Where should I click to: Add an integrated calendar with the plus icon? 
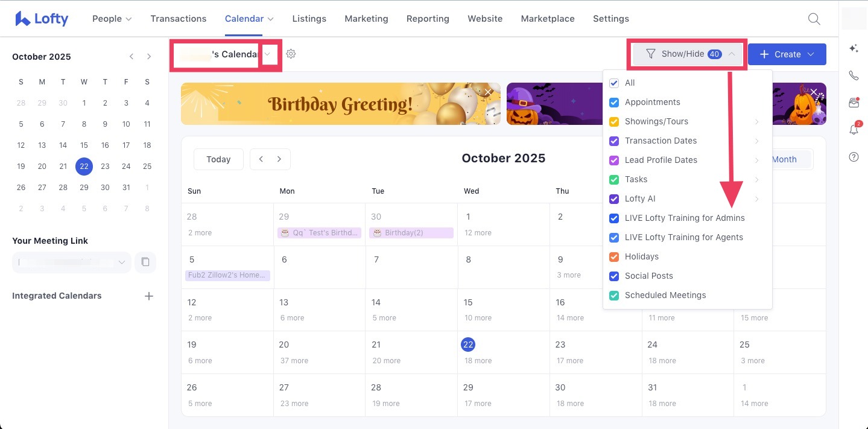pyautogui.click(x=149, y=296)
